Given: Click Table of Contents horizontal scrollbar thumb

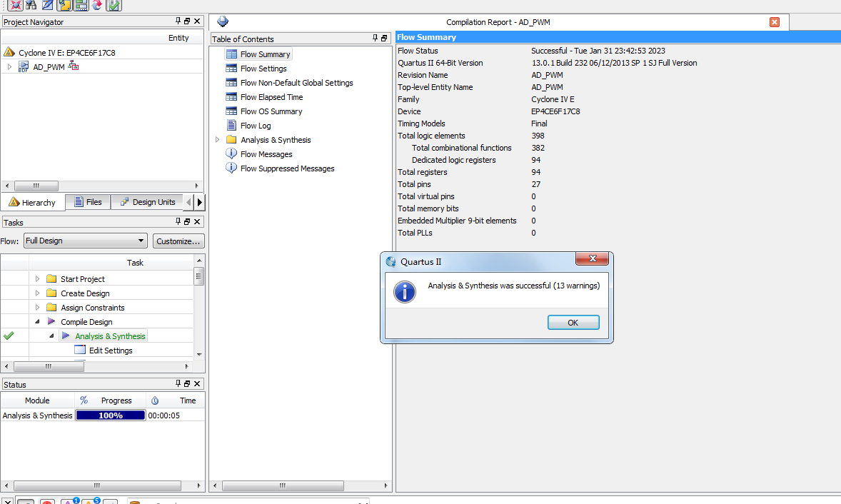Looking at the screenshot, I should (x=283, y=485).
